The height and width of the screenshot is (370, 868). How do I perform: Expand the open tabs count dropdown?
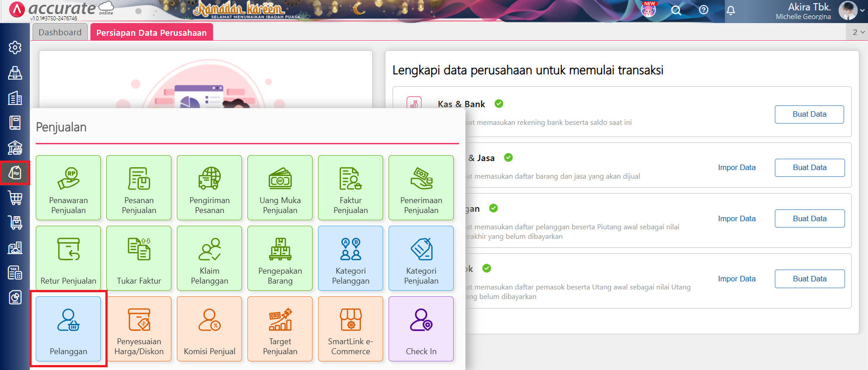pyautogui.click(x=858, y=32)
